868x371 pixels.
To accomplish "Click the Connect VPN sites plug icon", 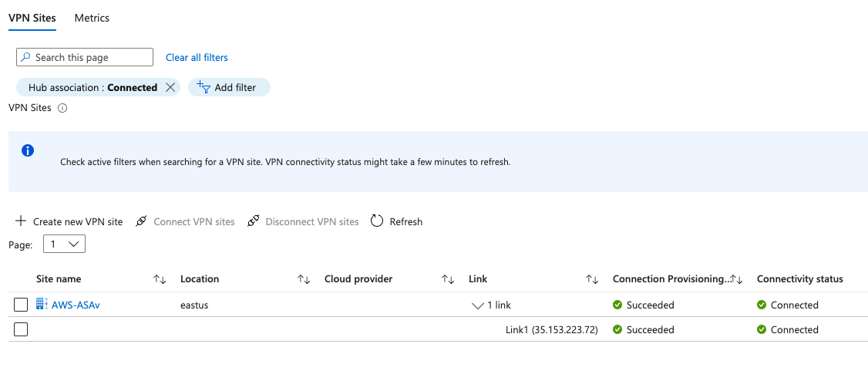I will pyautogui.click(x=141, y=221).
